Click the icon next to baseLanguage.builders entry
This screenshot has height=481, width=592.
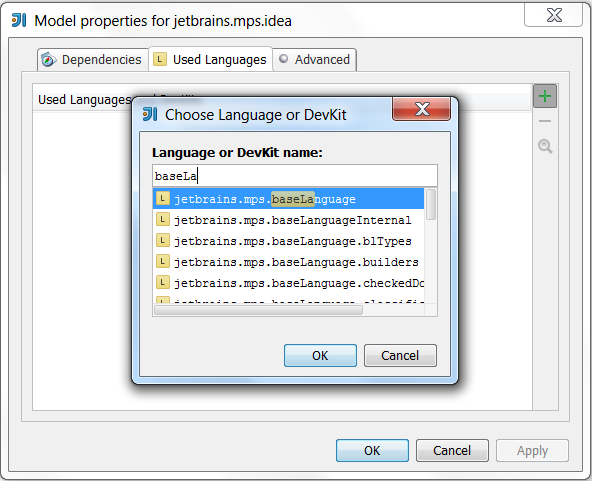(163, 261)
